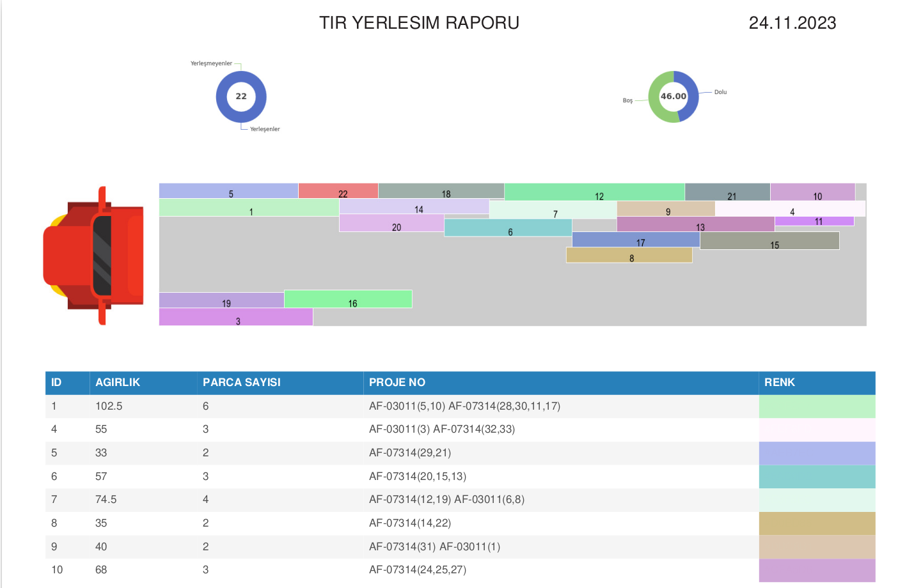Click the red truck icon
This screenshot has width=898, height=588.
(93, 256)
